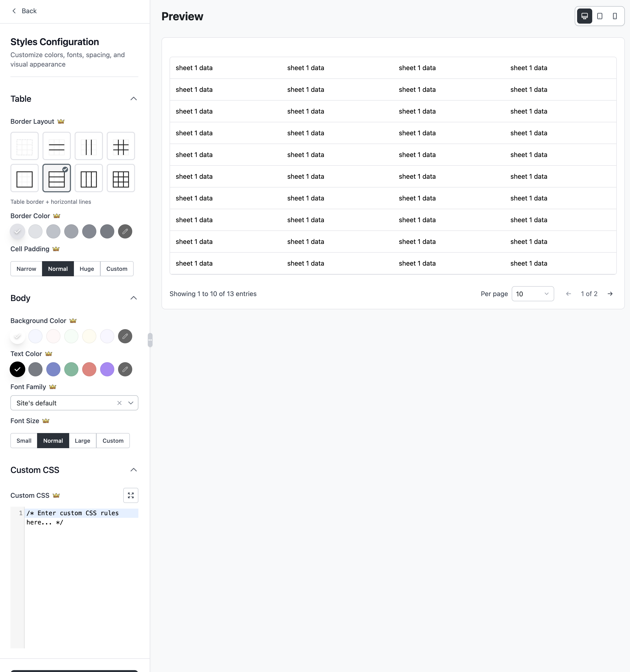Pick the light yellow background color
The height and width of the screenshot is (672, 630).
pyautogui.click(x=89, y=336)
